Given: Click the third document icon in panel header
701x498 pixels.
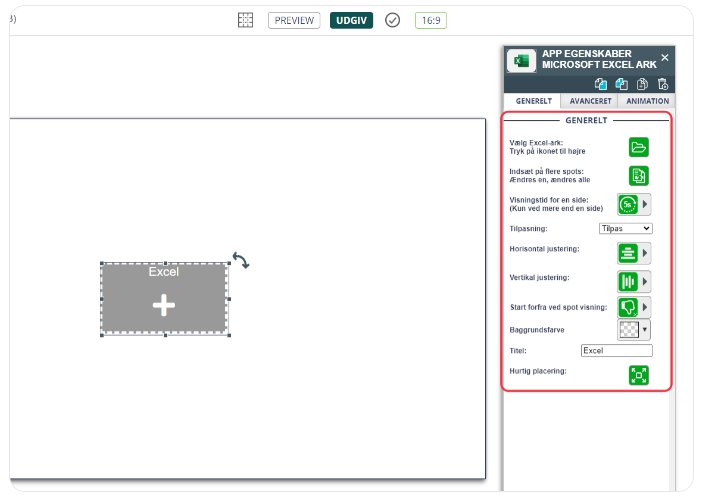Looking at the screenshot, I should pos(642,84).
